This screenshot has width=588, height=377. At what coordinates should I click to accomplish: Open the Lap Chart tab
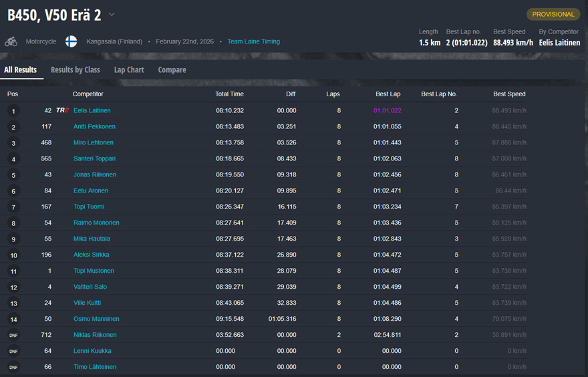[129, 70]
